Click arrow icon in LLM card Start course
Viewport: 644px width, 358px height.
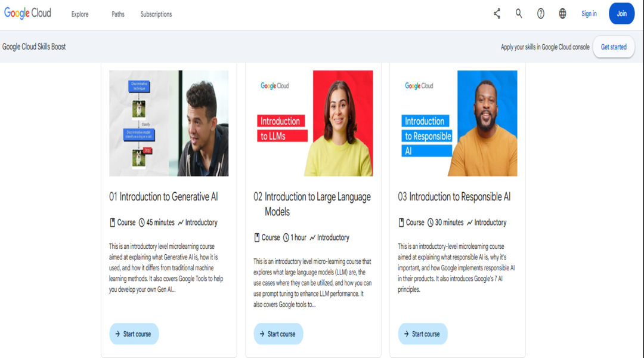coord(262,334)
